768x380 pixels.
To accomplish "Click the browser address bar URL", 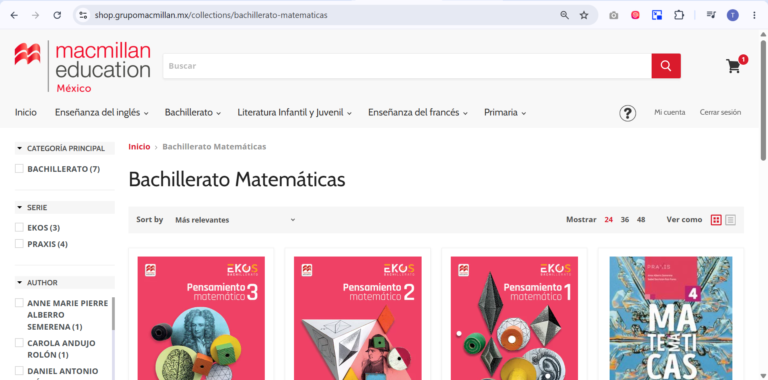I will tap(211, 15).
